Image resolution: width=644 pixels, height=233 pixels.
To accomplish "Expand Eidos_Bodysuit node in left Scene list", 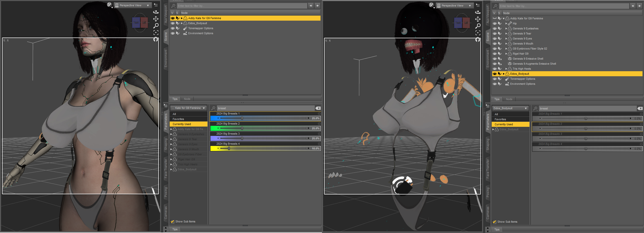I will (x=182, y=23).
